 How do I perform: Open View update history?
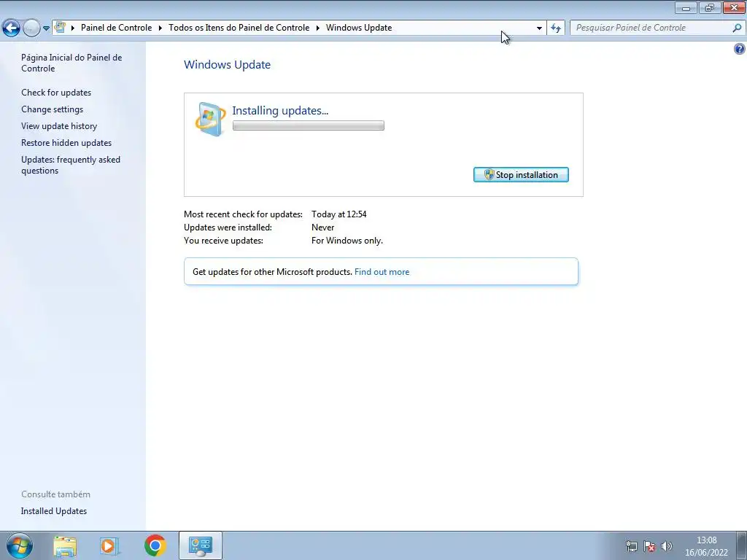[x=59, y=125]
